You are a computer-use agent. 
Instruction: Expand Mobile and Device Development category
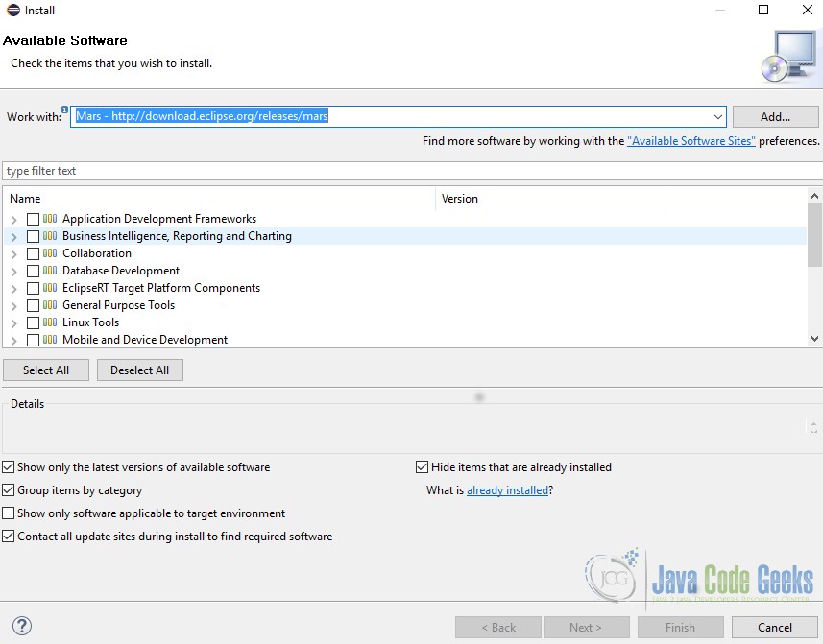coord(14,341)
